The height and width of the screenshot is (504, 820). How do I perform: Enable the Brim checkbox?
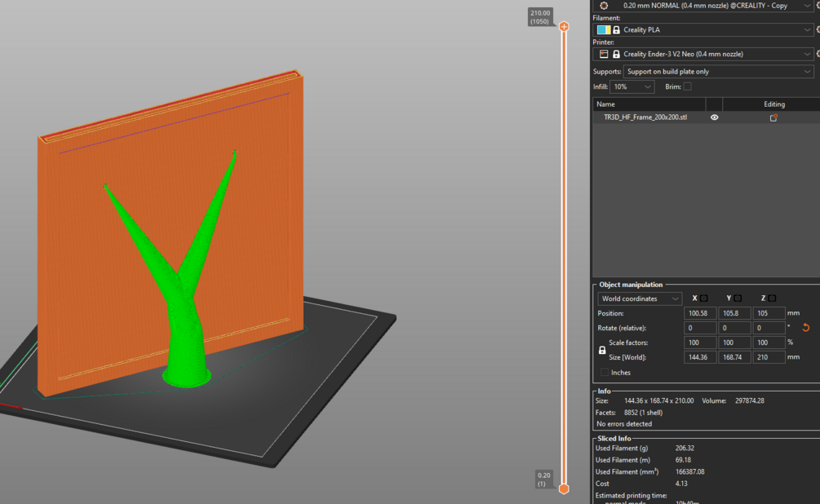pos(688,86)
